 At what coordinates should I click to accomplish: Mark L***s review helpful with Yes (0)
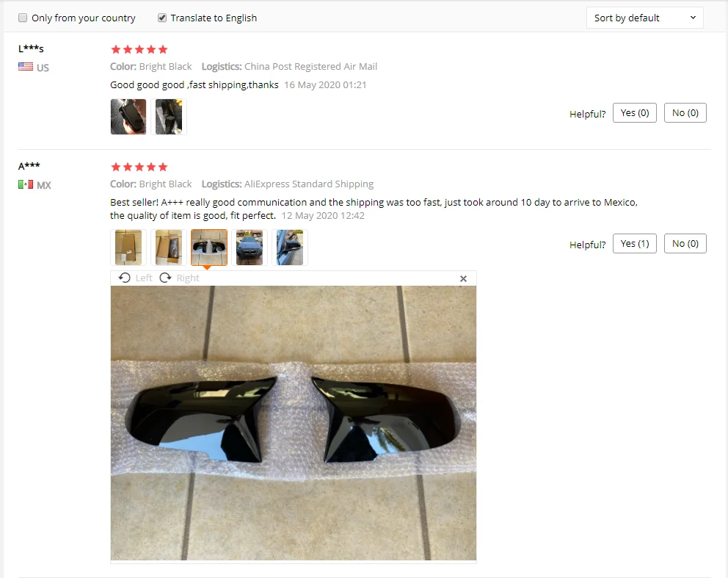tap(634, 113)
